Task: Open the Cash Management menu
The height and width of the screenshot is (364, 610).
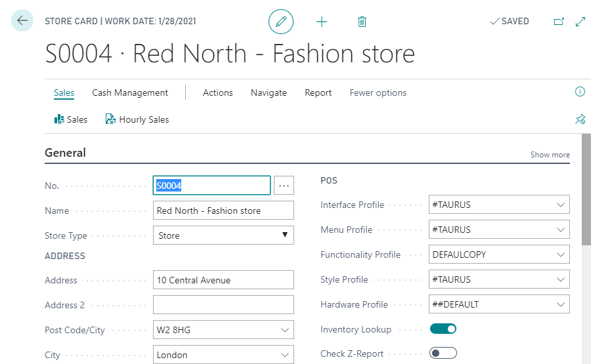Action: 130,92
